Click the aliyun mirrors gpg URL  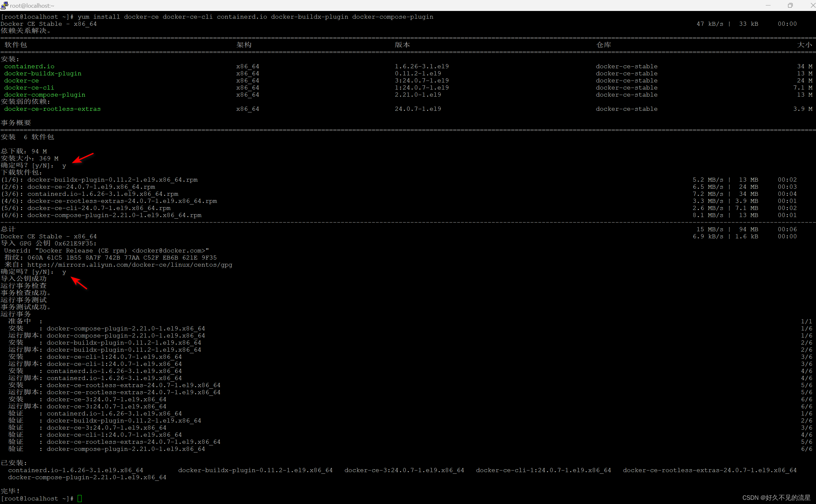tap(129, 265)
